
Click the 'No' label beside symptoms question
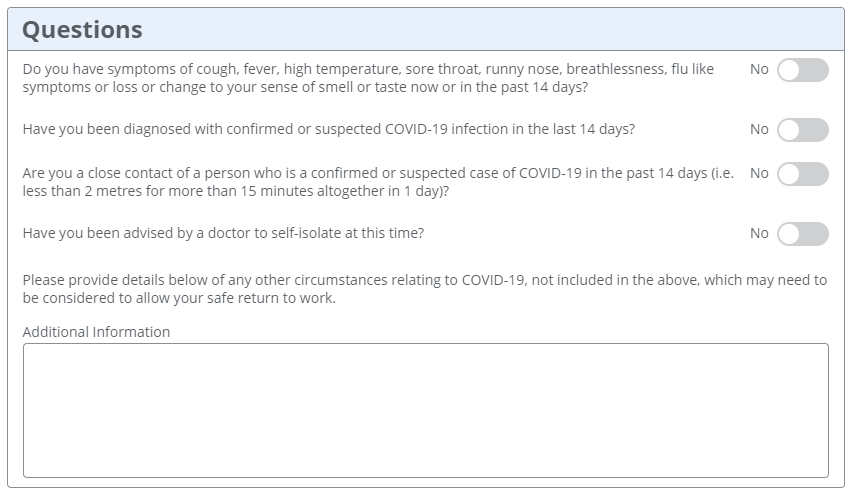pyautogui.click(x=759, y=70)
